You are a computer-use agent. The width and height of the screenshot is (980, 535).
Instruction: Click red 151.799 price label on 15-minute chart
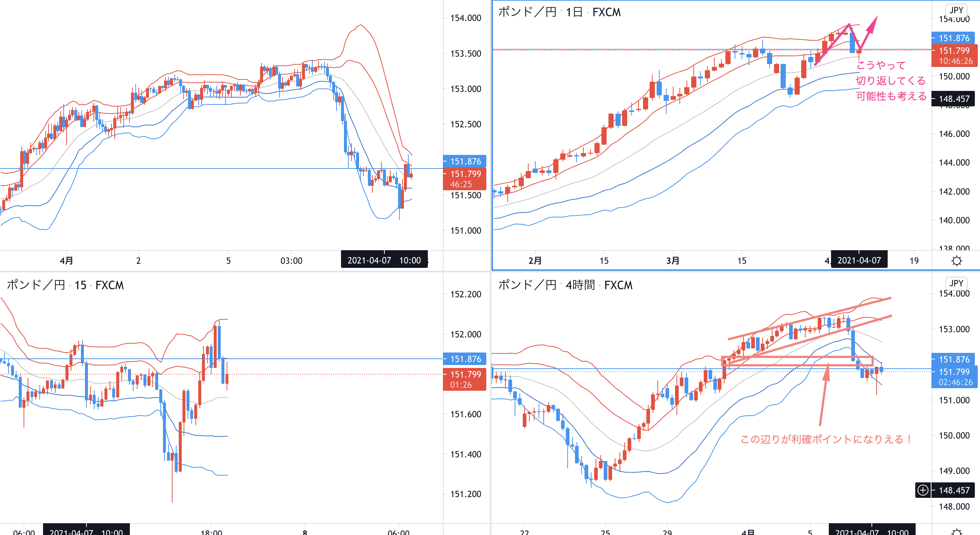click(465, 375)
